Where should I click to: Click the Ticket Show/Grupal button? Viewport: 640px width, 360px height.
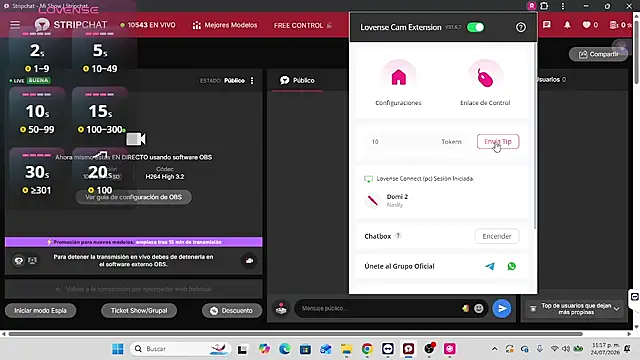(x=139, y=311)
